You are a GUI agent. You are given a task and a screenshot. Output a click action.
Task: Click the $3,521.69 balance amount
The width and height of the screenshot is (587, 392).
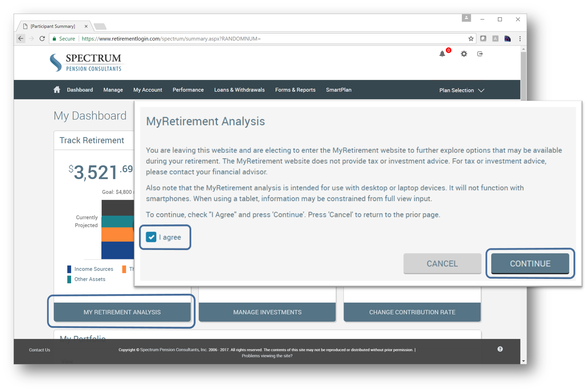click(101, 172)
